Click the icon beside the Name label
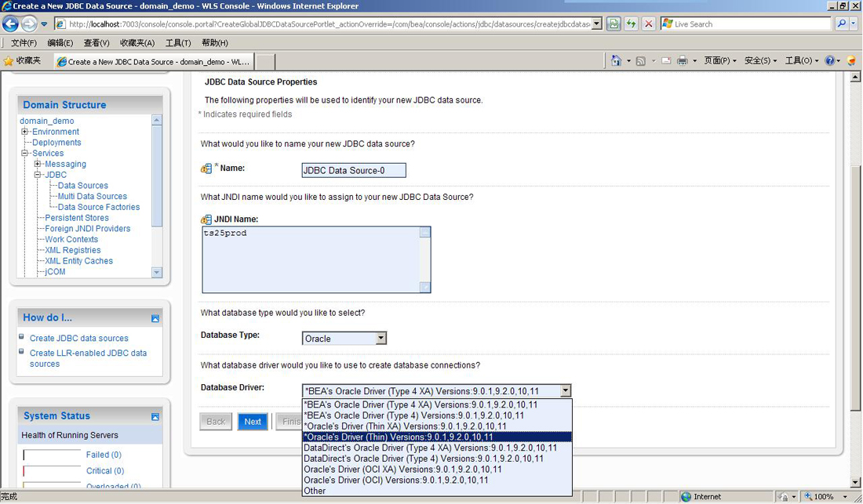The image size is (863, 504). [x=206, y=169]
